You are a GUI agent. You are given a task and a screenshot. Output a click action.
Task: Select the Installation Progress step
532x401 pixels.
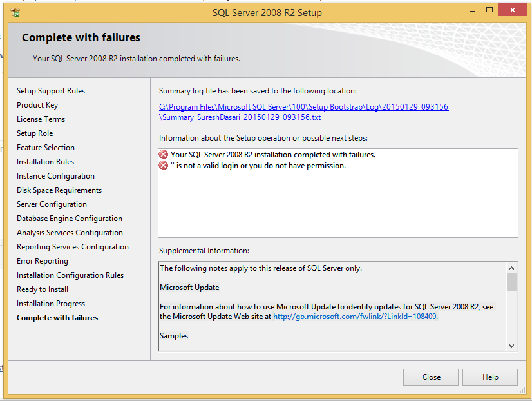[x=51, y=304]
